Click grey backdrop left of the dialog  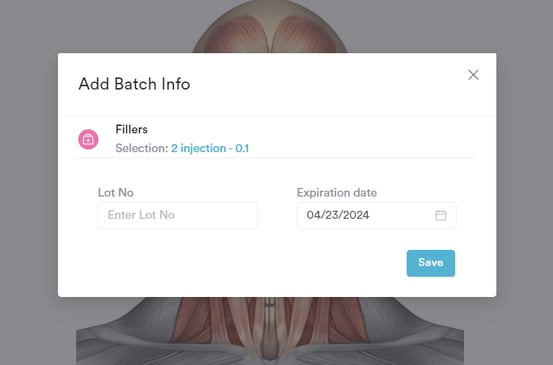tap(29, 176)
